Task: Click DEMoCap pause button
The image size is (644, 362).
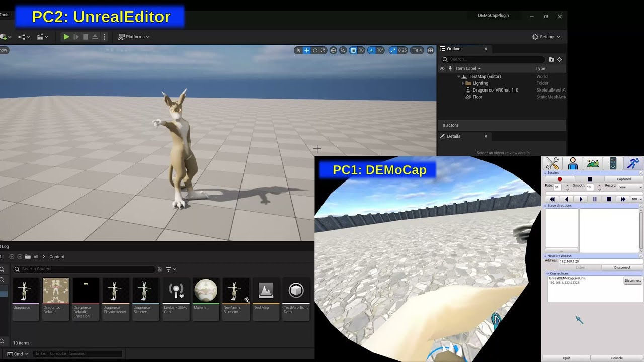Action: [595, 199]
